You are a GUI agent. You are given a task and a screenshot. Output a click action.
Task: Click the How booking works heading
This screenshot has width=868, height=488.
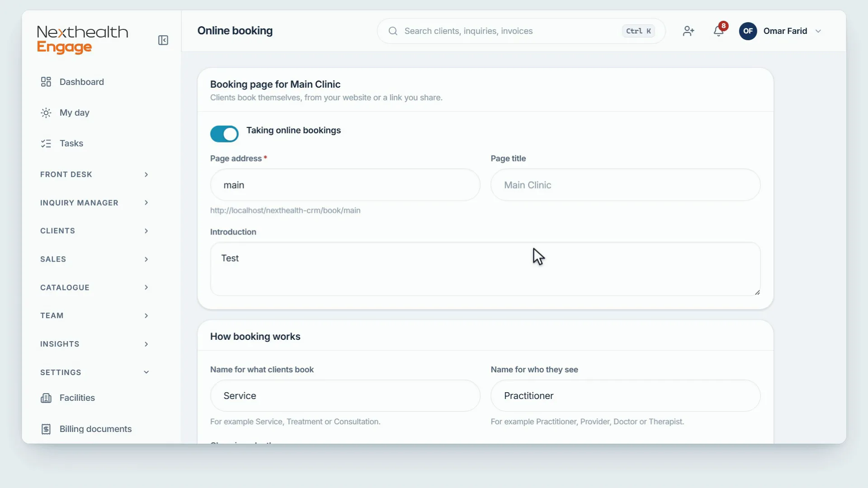click(x=255, y=337)
